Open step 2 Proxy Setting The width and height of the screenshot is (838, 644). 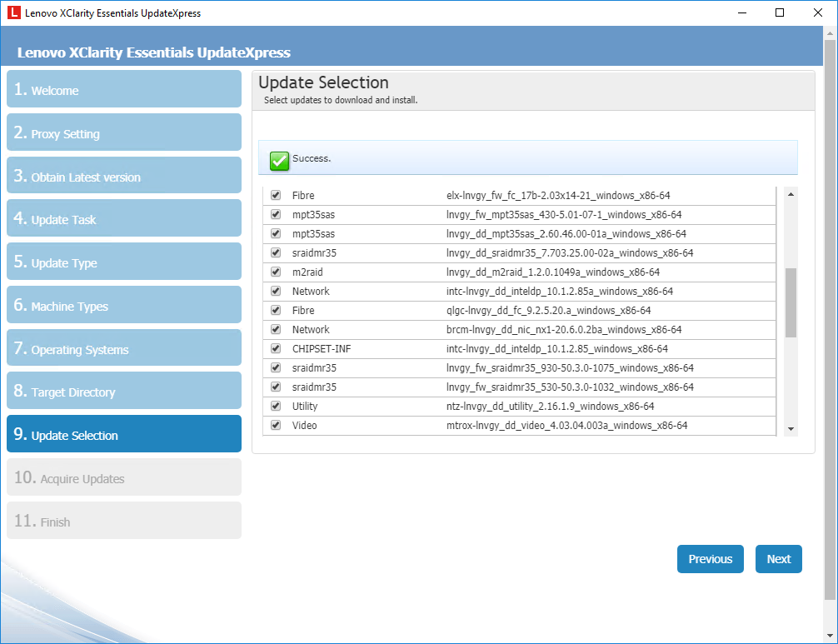[124, 132]
